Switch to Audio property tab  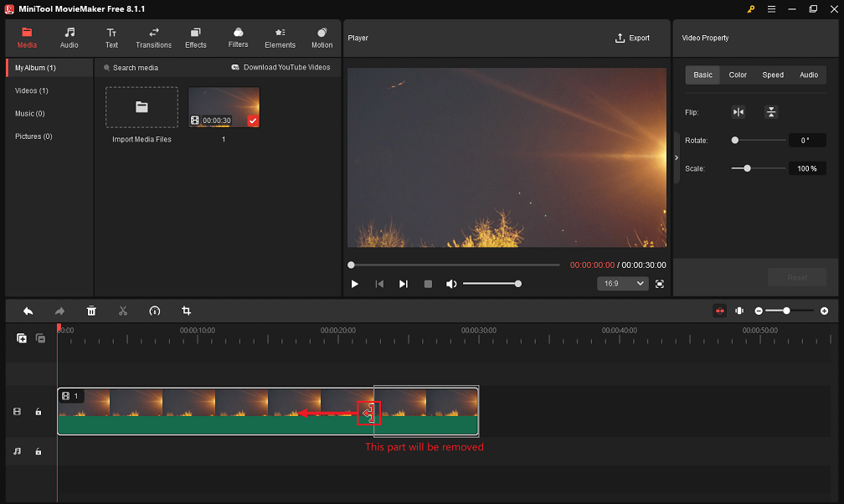click(x=809, y=75)
